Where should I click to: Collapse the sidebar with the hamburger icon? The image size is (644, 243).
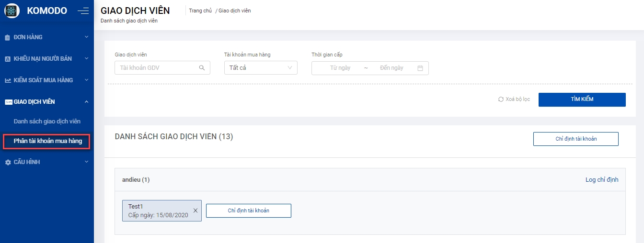point(83,11)
